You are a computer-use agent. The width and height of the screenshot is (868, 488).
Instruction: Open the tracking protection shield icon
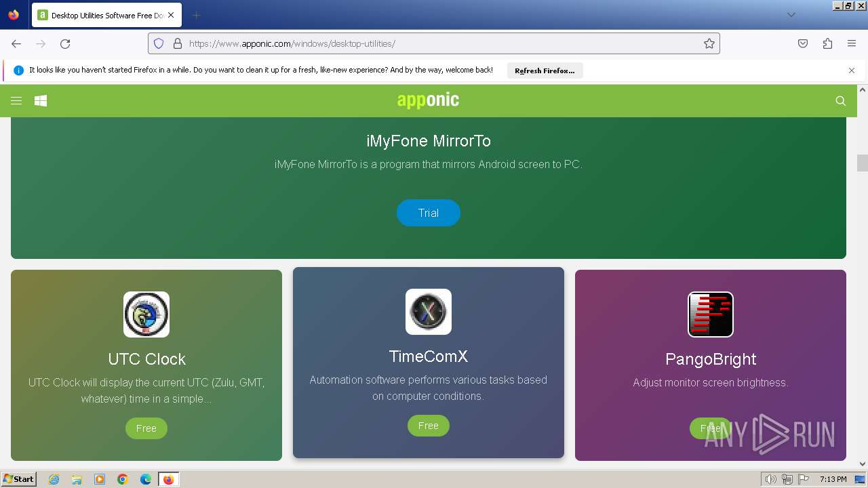(x=159, y=43)
